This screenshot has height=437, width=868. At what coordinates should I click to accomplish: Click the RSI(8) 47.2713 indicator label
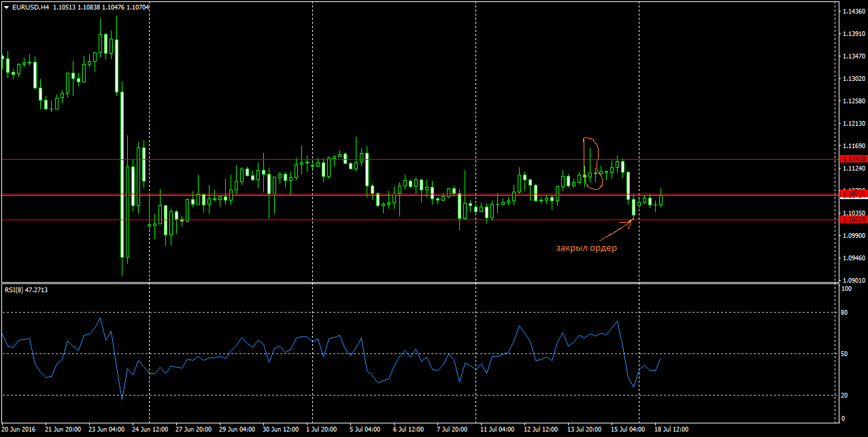25,290
